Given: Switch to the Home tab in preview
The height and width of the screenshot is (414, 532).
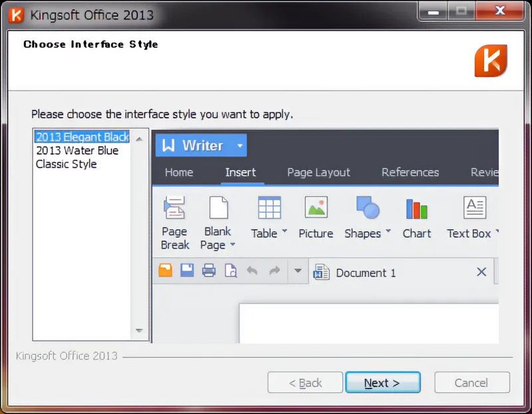Looking at the screenshot, I should point(179,172).
